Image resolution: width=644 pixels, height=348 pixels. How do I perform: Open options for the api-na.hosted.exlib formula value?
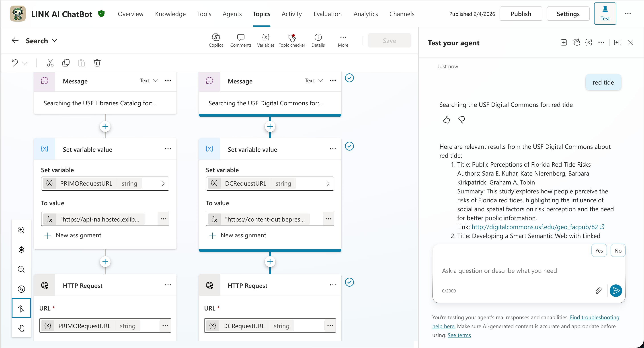click(x=164, y=219)
